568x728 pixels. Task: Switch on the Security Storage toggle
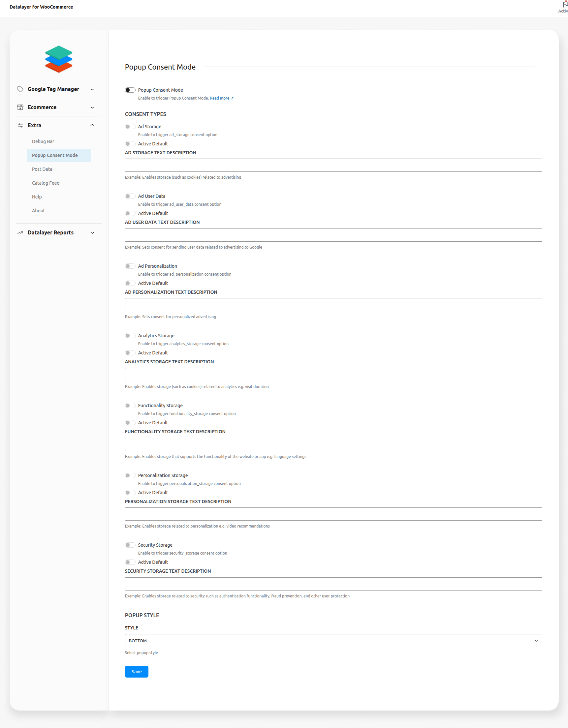[130, 545]
